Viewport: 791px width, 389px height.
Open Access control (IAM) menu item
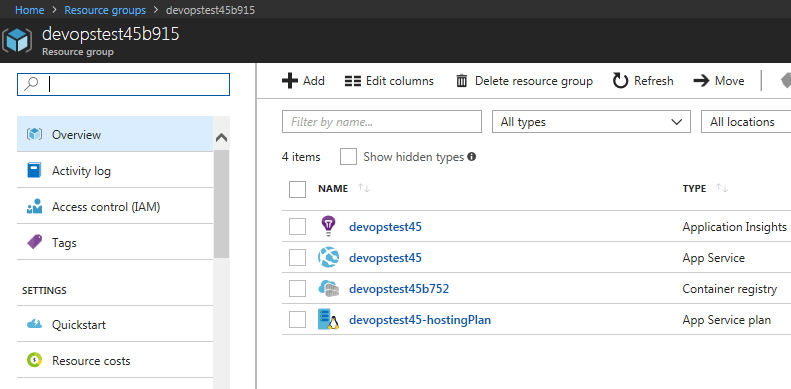(x=115, y=206)
